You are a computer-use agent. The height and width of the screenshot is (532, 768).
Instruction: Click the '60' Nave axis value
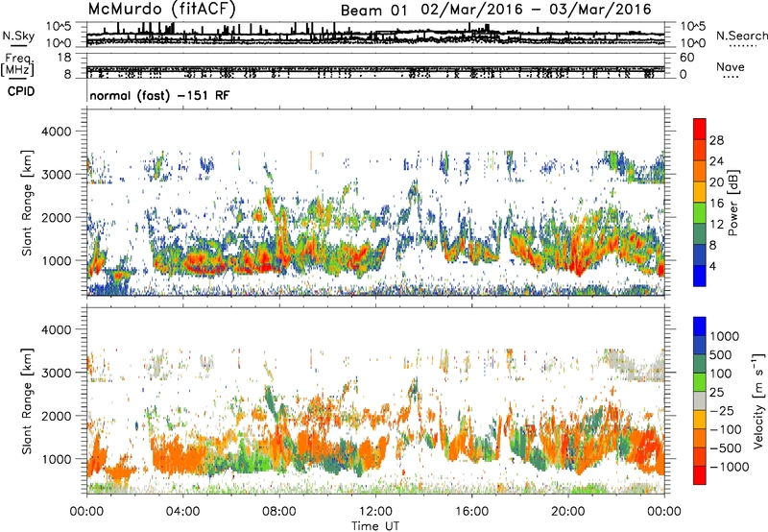point(687,58)
